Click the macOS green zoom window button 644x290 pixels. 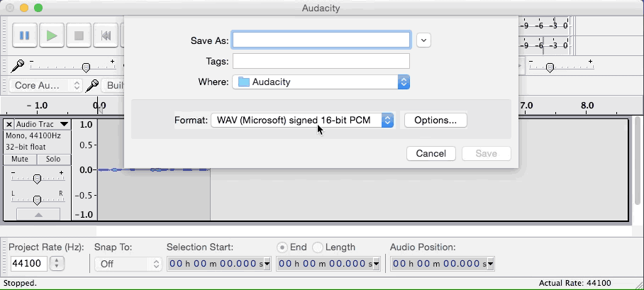point(38,8)
